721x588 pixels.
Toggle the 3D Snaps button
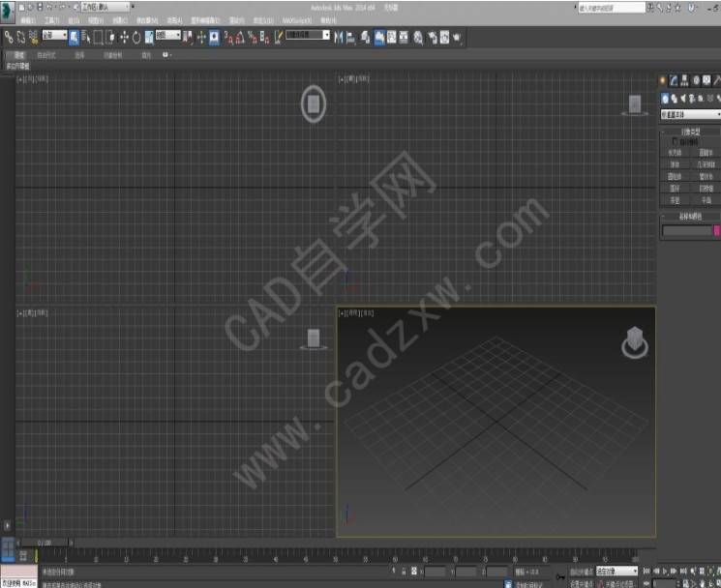coord(228,38)
